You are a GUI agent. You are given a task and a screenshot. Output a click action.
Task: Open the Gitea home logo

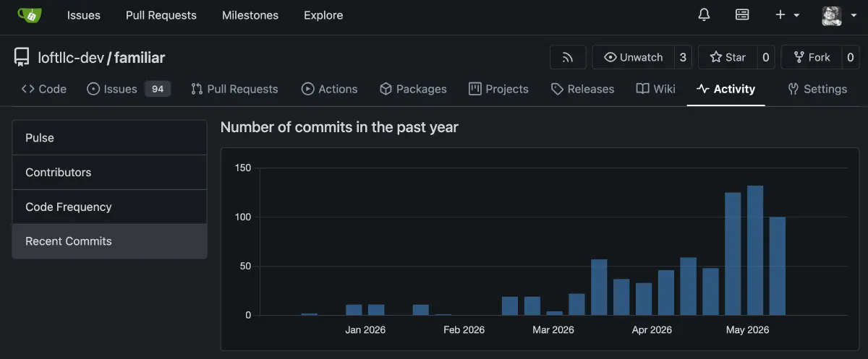(x=30, y=15)
